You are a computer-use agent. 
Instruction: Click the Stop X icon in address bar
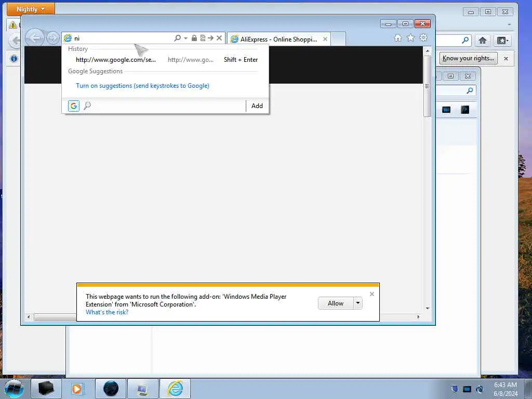(219, 38)
